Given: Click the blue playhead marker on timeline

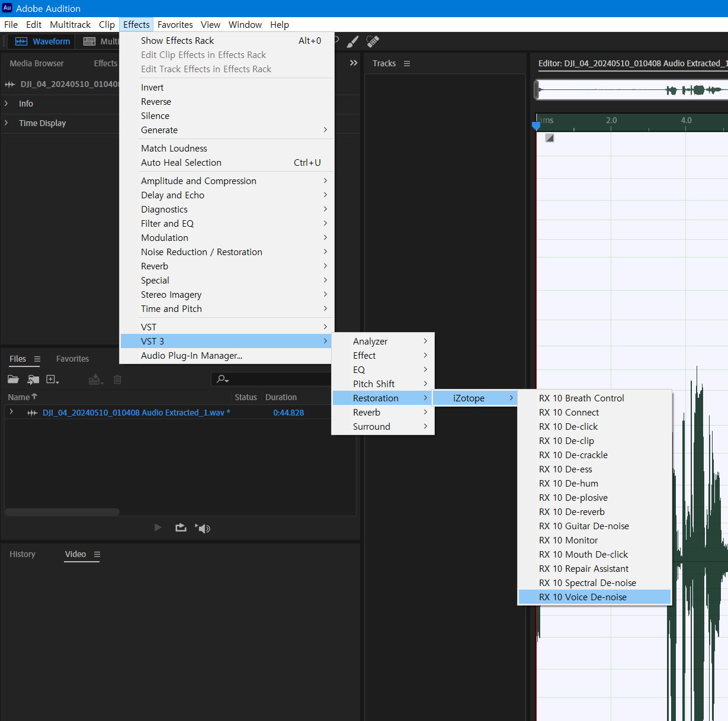Looking at the screenshot, I should 536,125.
